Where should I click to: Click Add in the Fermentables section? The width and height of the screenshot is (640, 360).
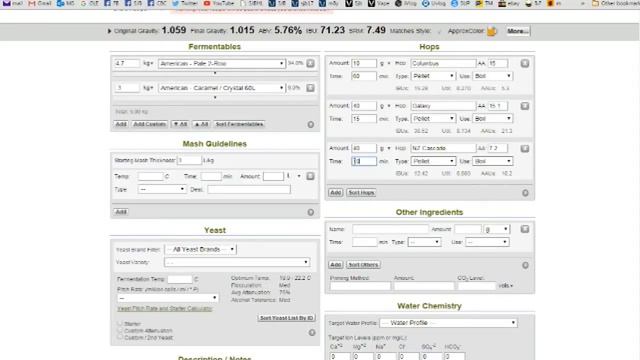[121, 124]
